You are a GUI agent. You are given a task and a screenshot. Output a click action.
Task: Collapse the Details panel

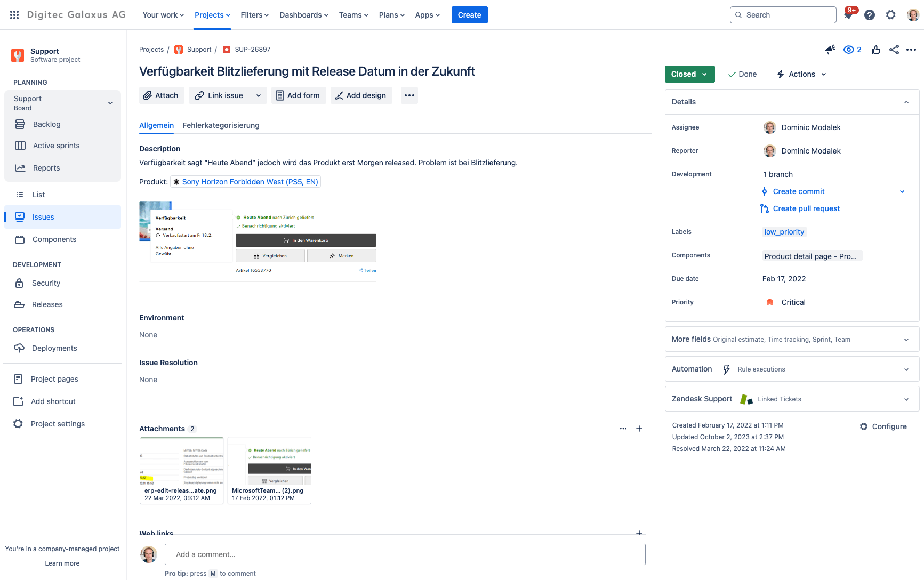[906, 102]
